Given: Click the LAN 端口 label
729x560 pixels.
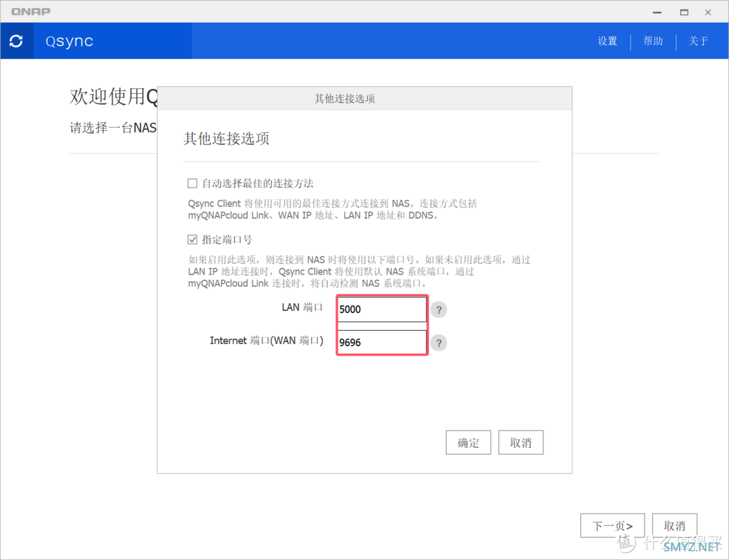Looking at the screenshot, I should pyautogui.click(x=302, y=307).
